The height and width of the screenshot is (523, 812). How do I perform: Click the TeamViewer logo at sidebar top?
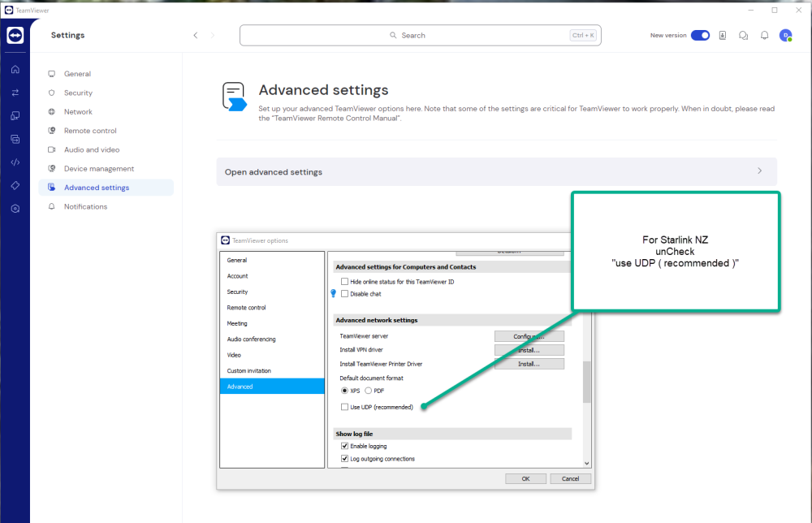(x=15, y=35)
